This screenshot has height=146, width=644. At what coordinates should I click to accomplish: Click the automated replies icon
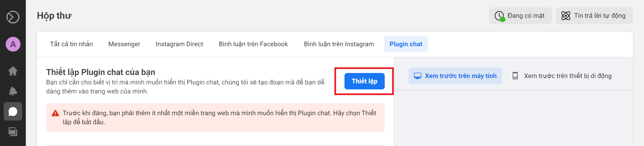tap(566, 16)
